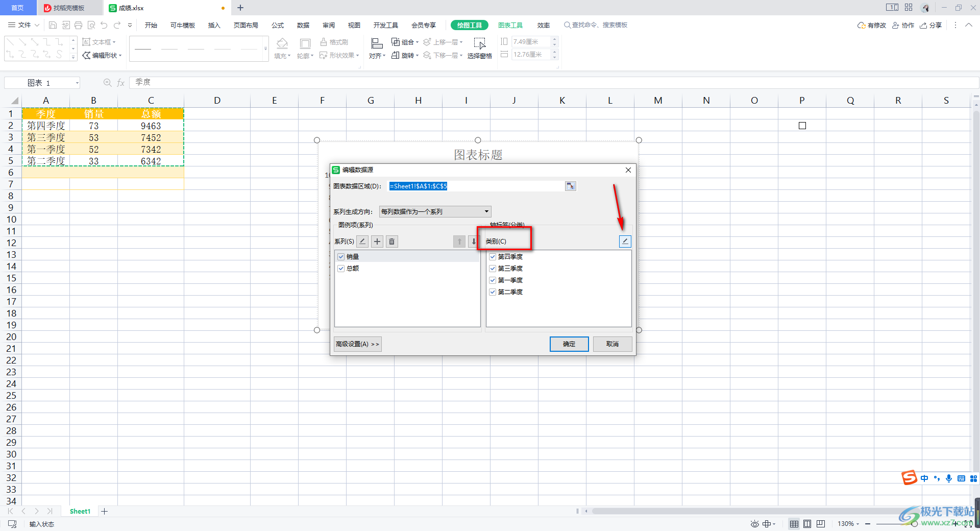Uncheck the 第四季度 category checkbox

[493, 257]
